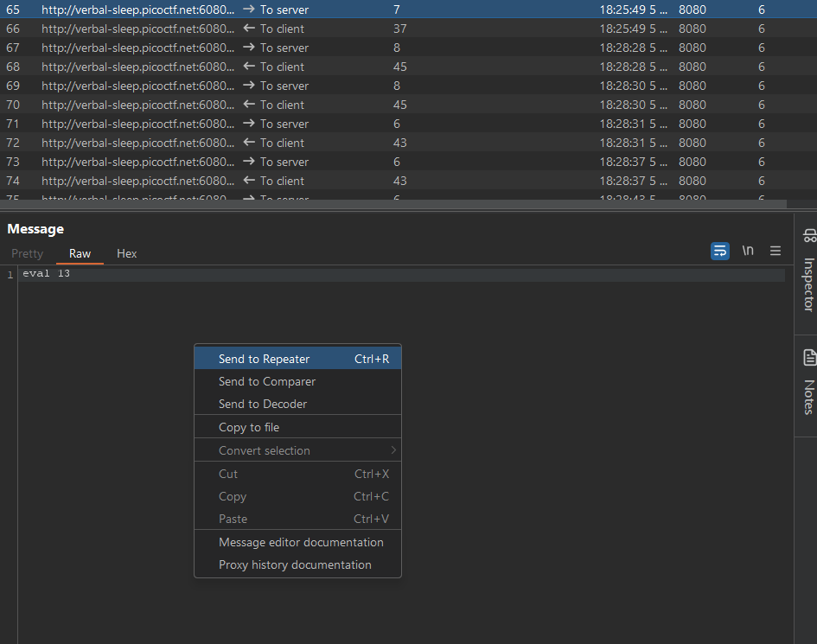Open the Inspector side panel
Viewport: 817px width, 644px height.
coord(808,272)
